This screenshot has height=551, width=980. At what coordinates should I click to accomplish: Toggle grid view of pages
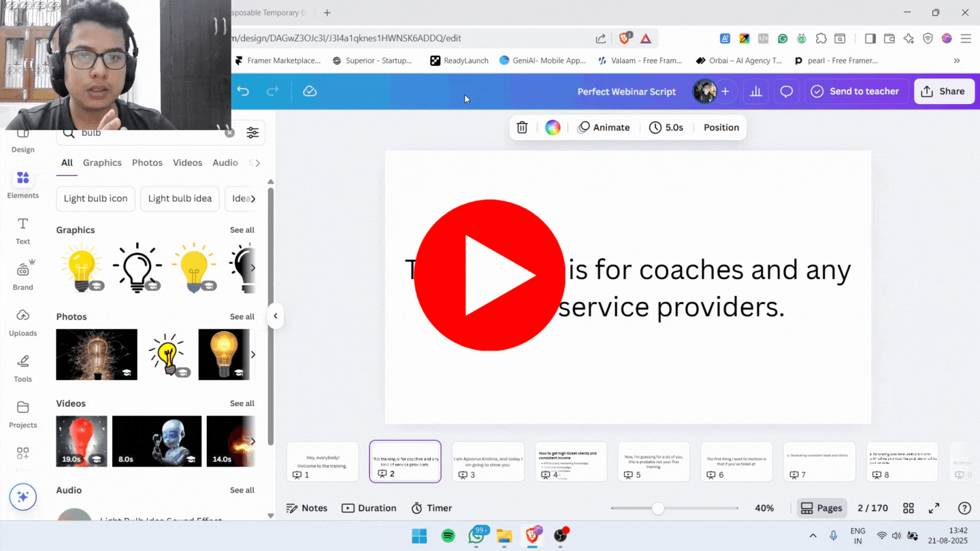coord(908,508)
